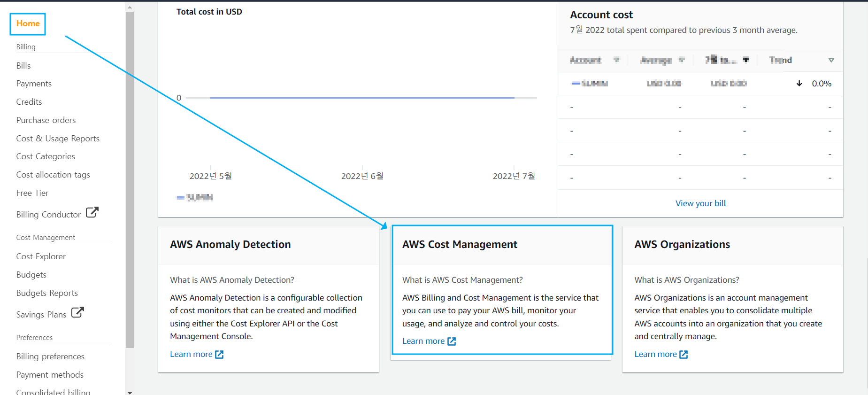Click the AWS Cost Management card title

tap(460, 244)
